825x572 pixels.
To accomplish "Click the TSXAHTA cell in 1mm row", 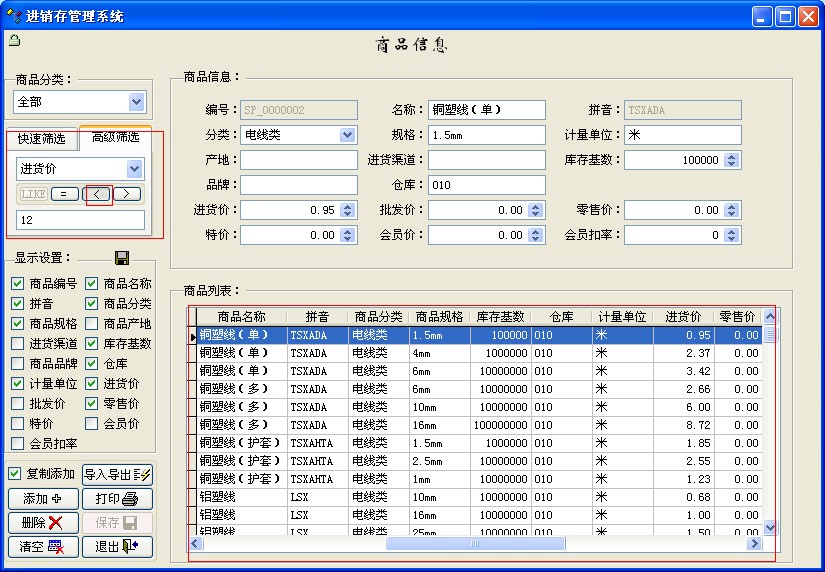I will 318,479.
